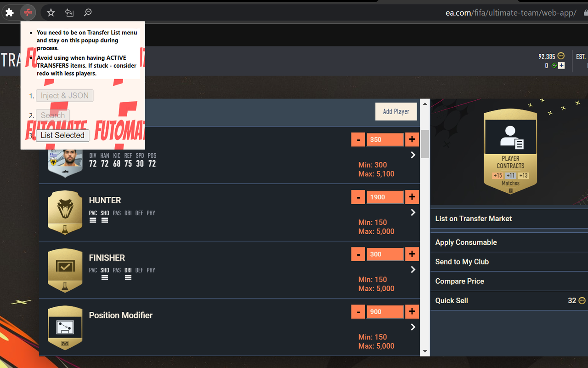
Task: Click the 92,385 coin balance
Action: (547, 57)
